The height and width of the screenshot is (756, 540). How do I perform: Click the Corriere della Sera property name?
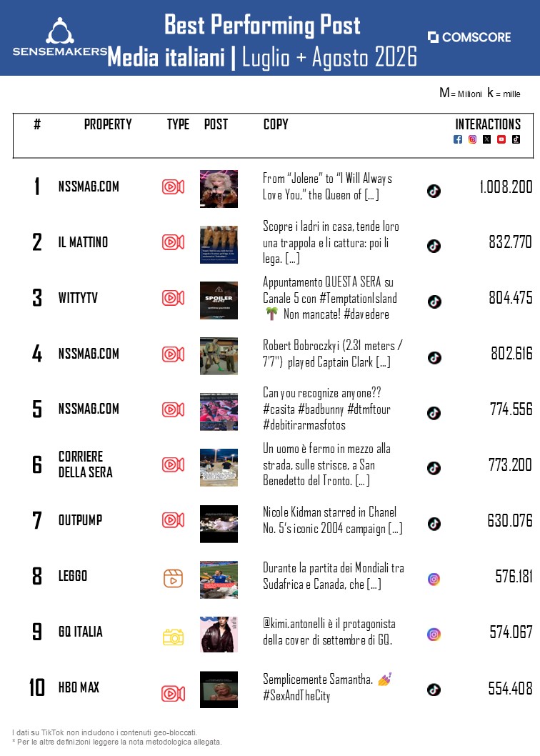[85, 464]
